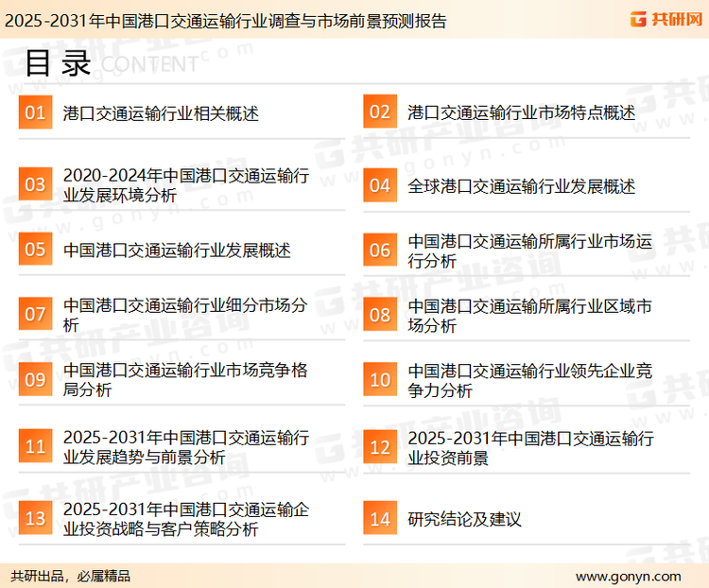This screenshot has width=709, height=588.
Task: Select 中国港口交通运输行业细分市场分析
Action: [185, 315]
